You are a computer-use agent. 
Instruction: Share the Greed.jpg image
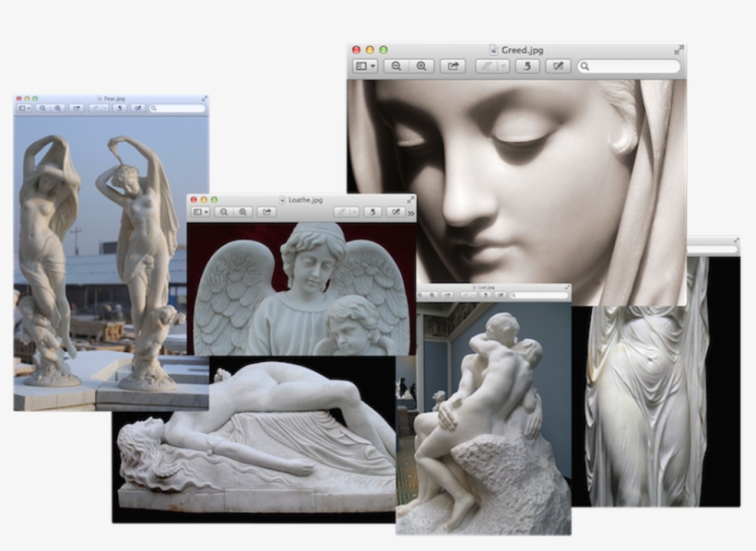point(453,66)
